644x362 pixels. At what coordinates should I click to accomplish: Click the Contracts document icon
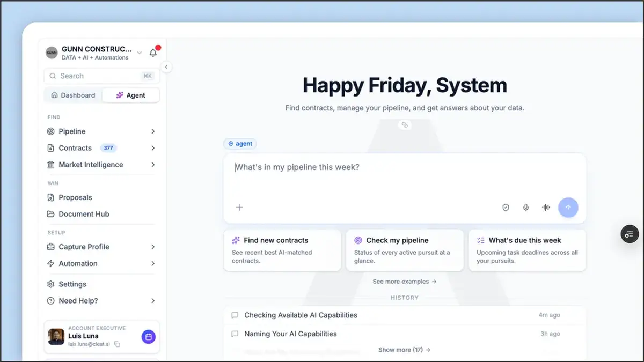point(51,148)
